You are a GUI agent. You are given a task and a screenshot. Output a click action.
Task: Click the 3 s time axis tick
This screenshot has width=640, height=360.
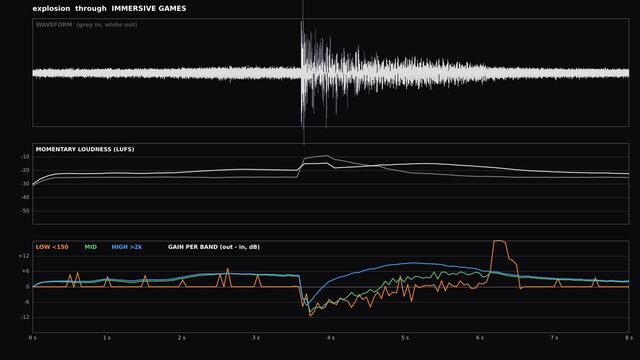[256, 338]
